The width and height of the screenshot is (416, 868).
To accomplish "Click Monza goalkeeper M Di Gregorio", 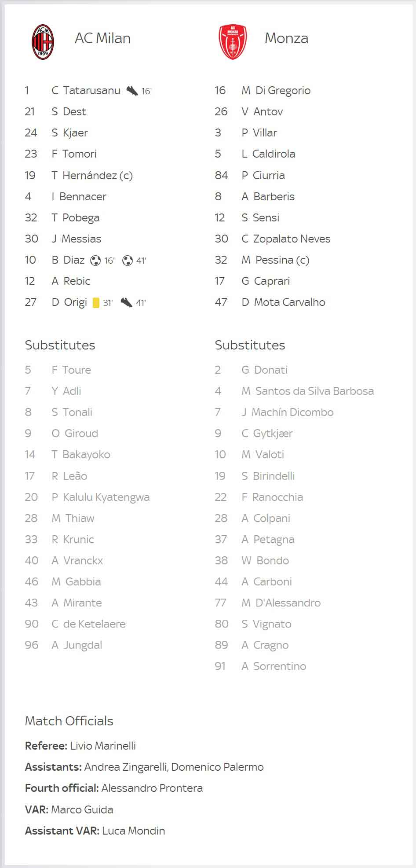I will pos(276,91).
